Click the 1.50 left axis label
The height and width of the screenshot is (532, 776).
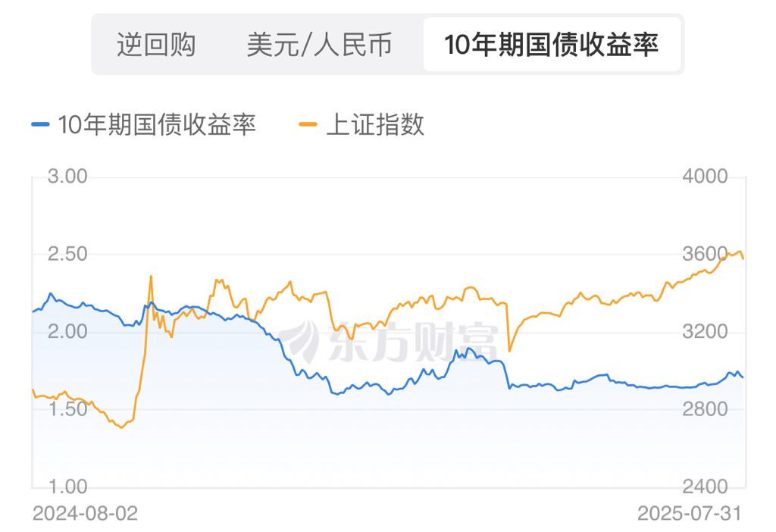click(x=67, y=409)
